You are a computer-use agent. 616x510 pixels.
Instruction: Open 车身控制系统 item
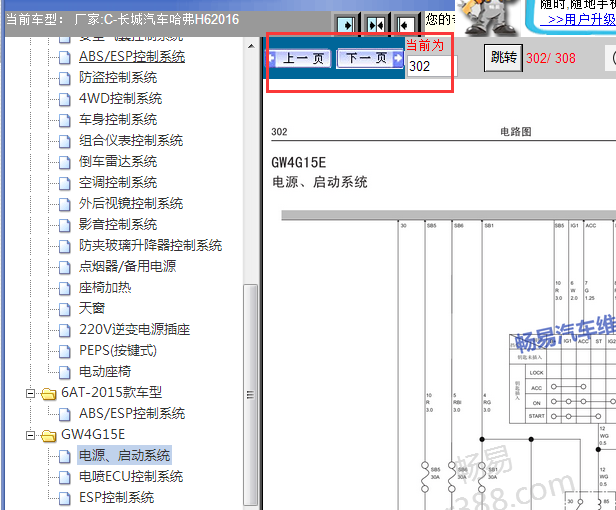(x=118, y=119)
